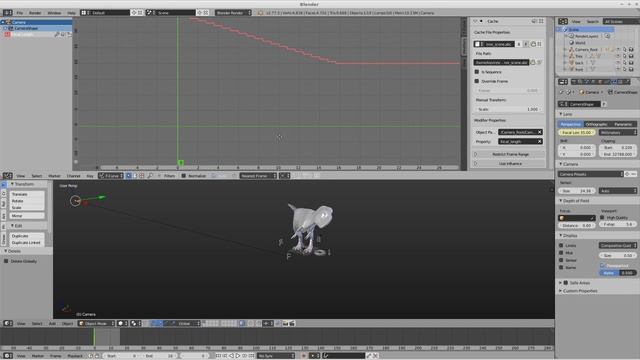Click the Translate tool button
The height and width of the screenshot is (360, 640).
tap(27, 194)
